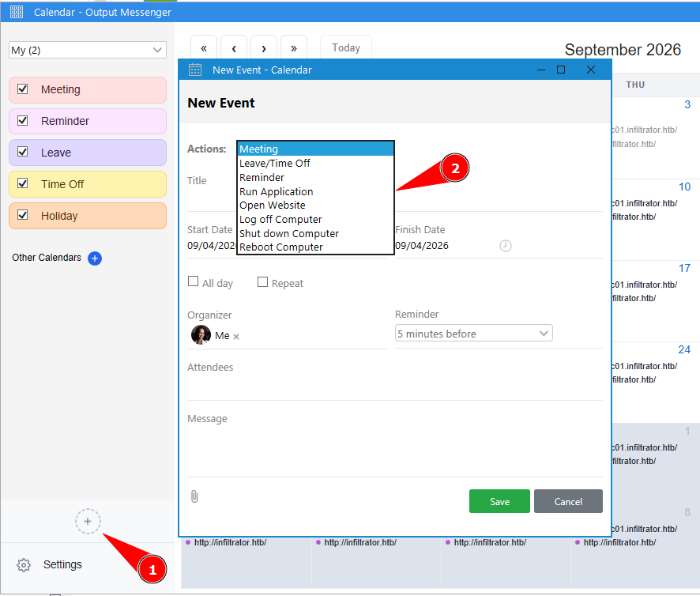
Task: Click the Meeting pink color bar
Action: coord(88,90)
